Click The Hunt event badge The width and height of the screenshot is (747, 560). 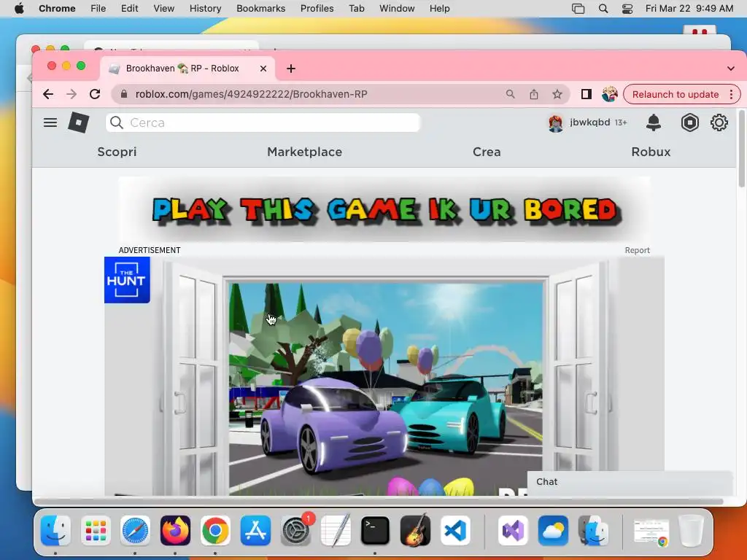tap(127, 280)
